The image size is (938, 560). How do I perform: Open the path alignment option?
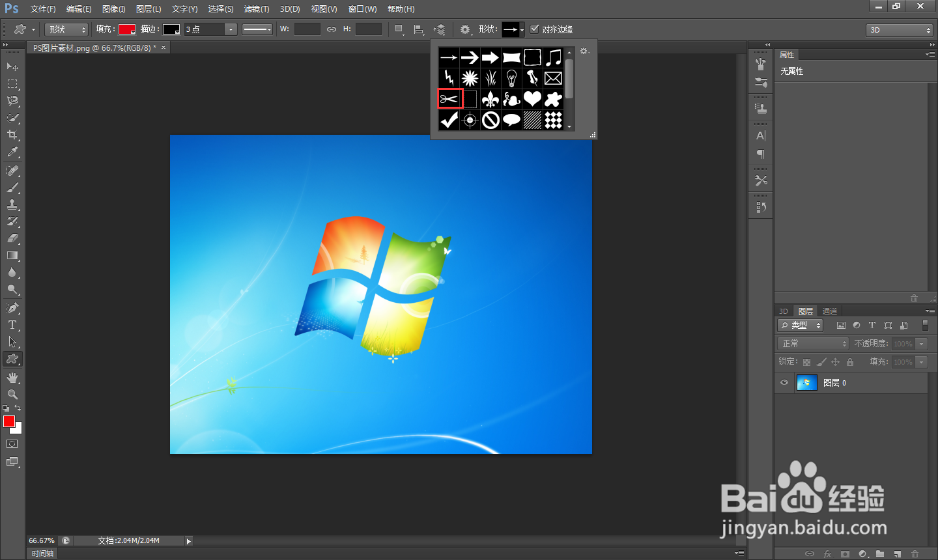(x=419, y=29)
